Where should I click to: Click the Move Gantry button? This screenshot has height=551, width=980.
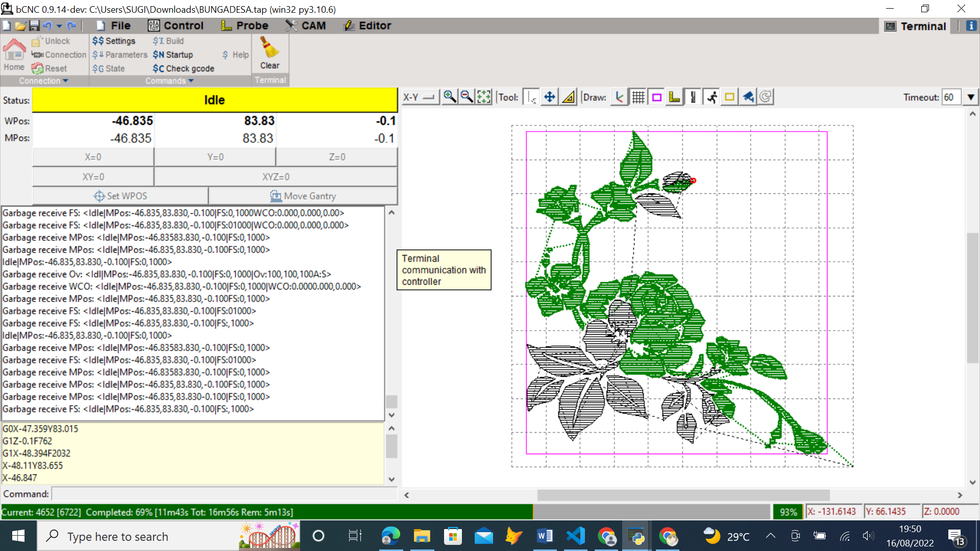pos(303,196)
